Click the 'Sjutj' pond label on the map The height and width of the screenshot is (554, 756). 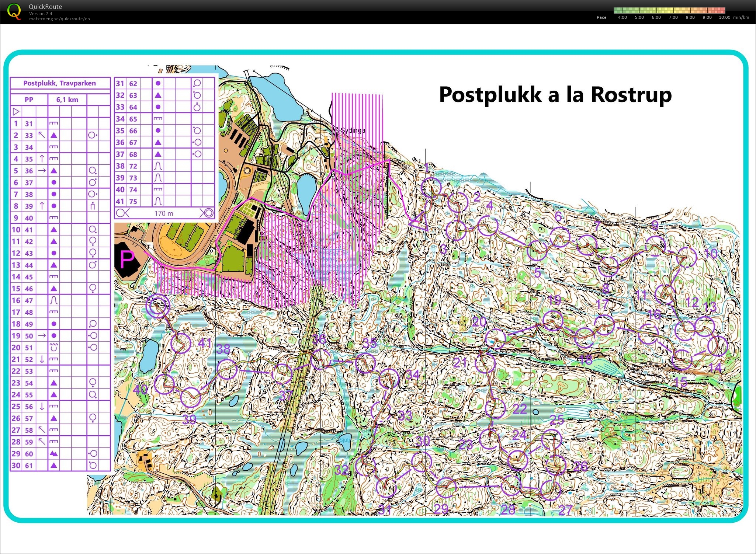pyautogui.click(x=344, y=440)
